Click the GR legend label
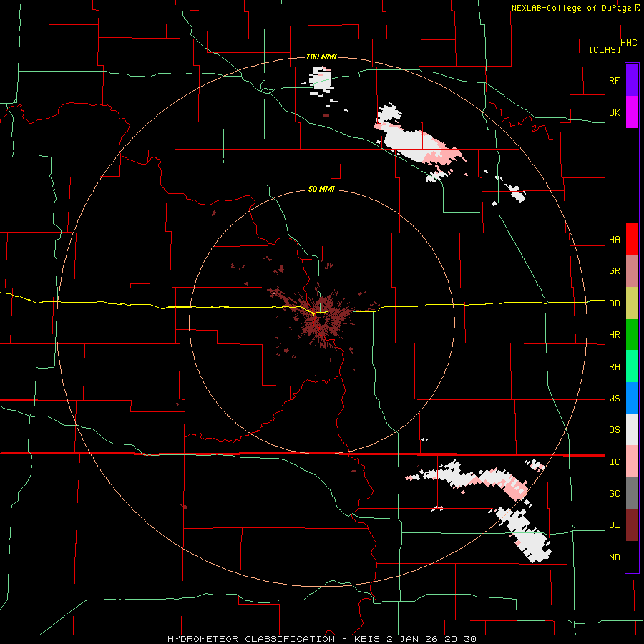 (614, 271)
